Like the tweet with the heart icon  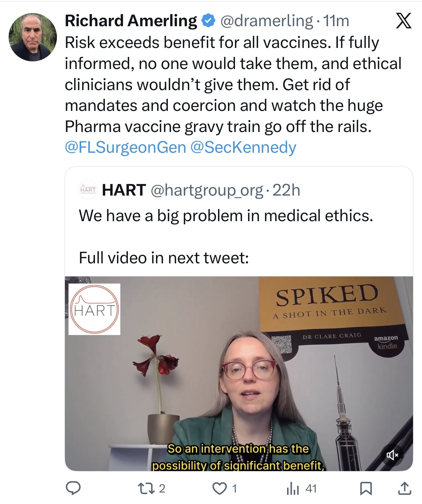(219, 488)
